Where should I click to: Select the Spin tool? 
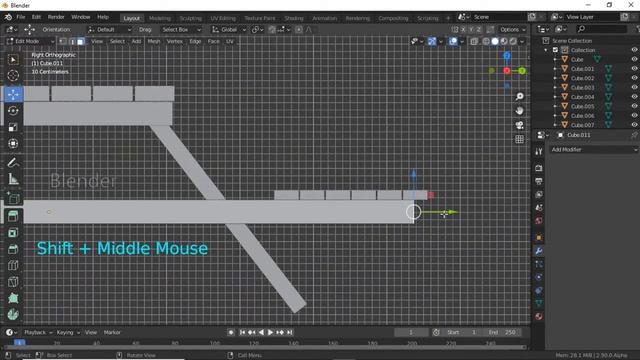coord(13,314)
